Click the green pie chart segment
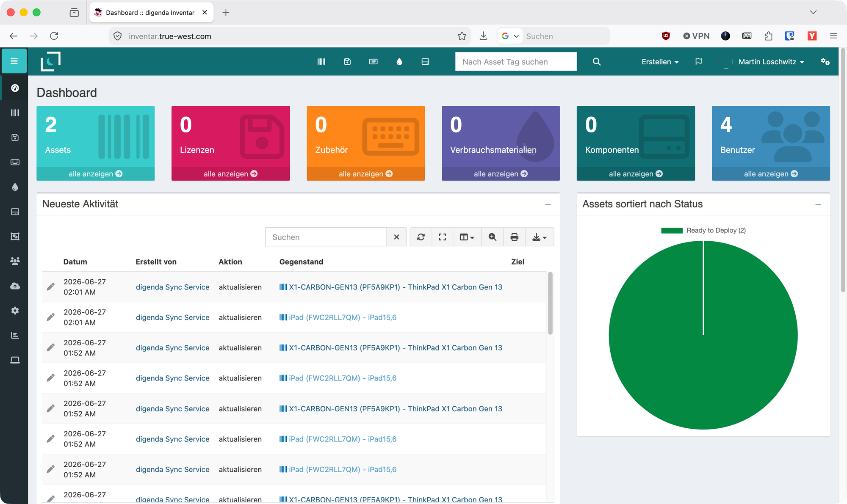This screenshot has width=847, height=504. [x=703, y=335]
